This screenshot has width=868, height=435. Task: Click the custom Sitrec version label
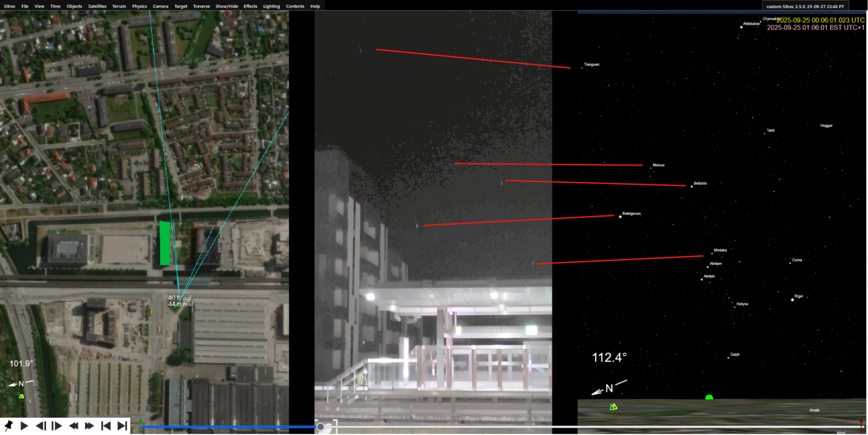point(805,7)
